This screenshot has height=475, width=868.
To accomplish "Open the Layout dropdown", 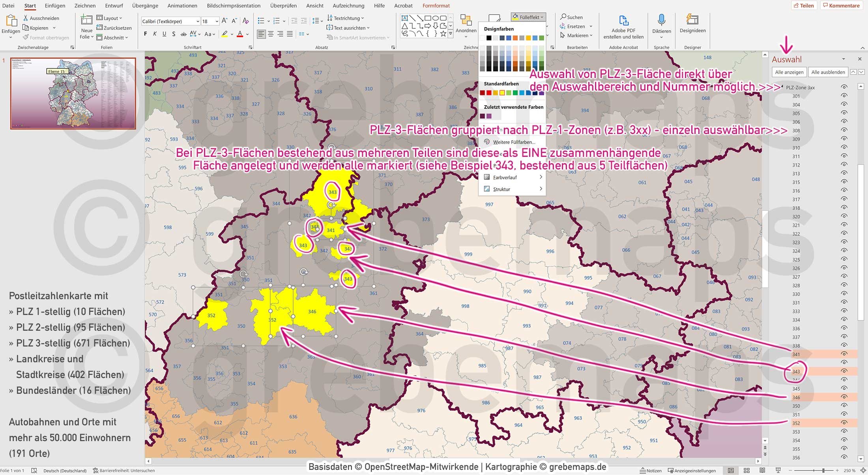I will 110,18.
